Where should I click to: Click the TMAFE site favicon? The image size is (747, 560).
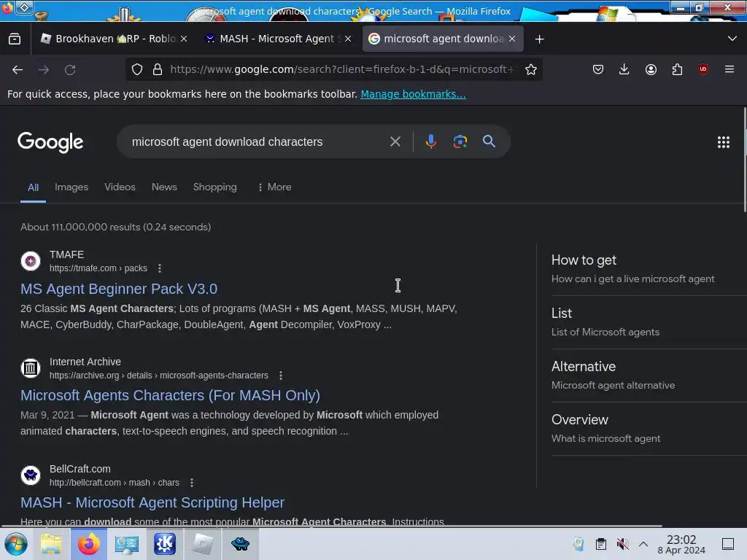coord(31,261)
